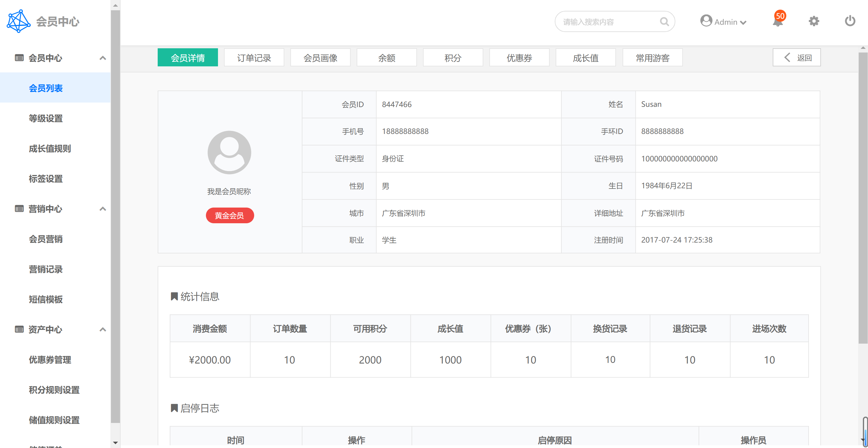
Task: Switch to 会员画像 tab
Action: [x=320, y=58]
